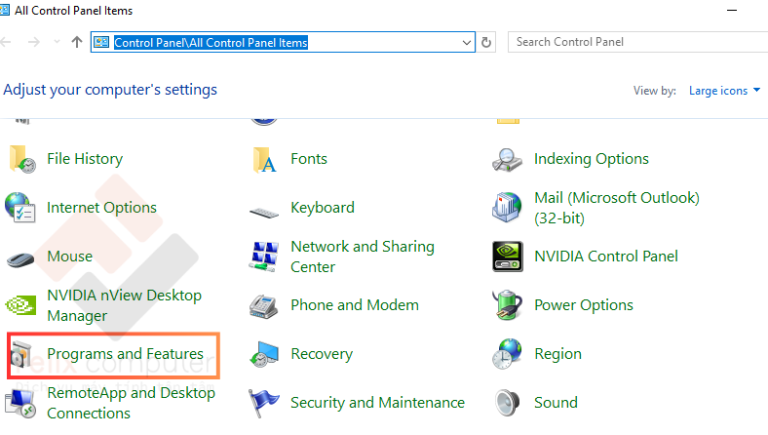The width and height of the screenshot is (768, 435).
Task: Open the NVIDIA nView Desktop Manager icon
Action: tap(21, 305)
